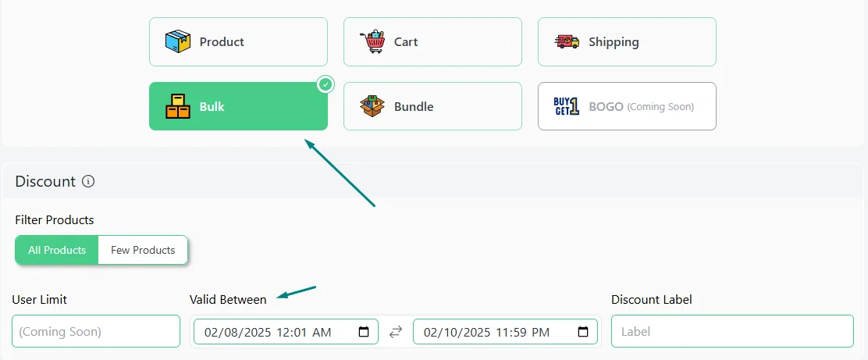Switch filter to Few Products
This screenshot has height=360, width=868.
pos(143,250)
